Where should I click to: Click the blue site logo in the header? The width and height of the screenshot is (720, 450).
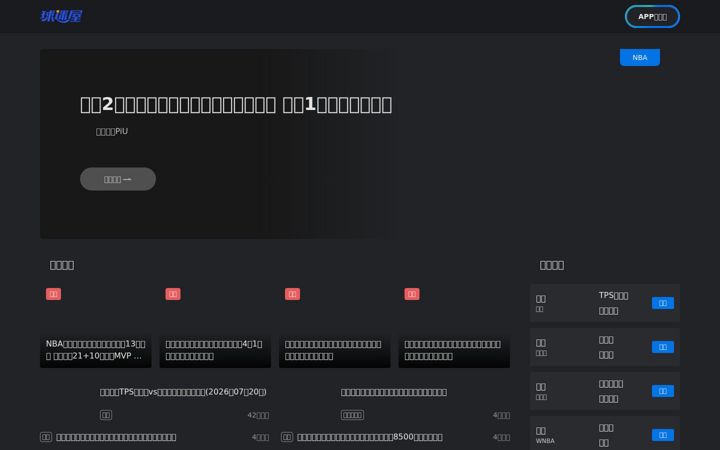tap(61, 17)
